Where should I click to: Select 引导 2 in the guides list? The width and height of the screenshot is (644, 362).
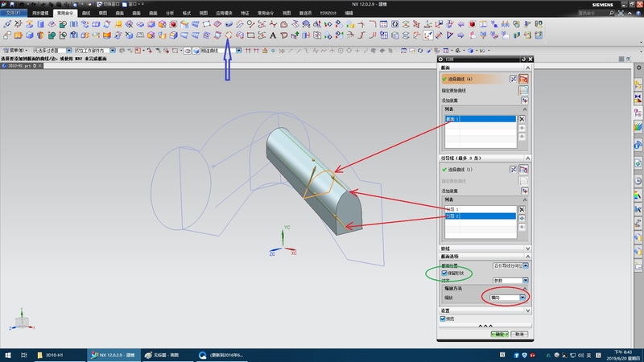453,216
